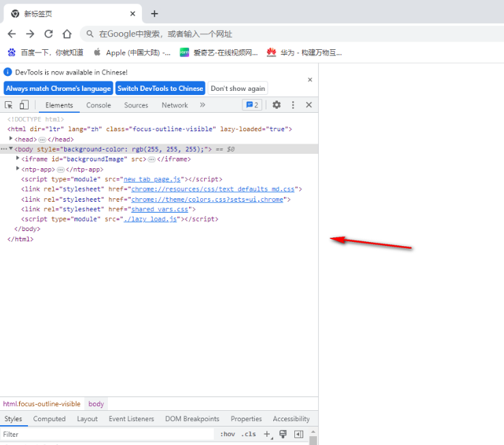This screenshot has width=504, height=445.
Task: Close the 新标签页 tab
Action: [x=132, y=14]
